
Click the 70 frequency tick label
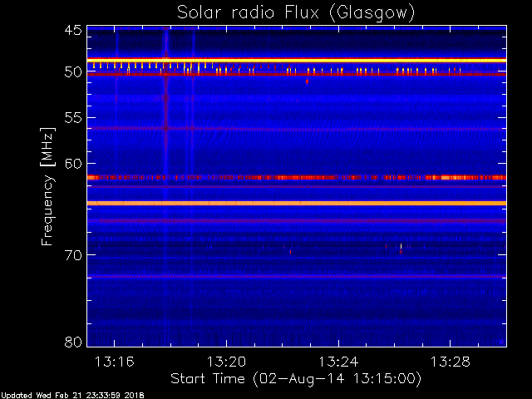pyautogui.click(x=73, y=255)
